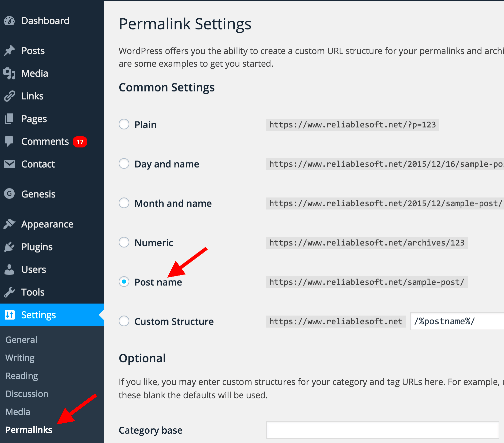
Task: Select the Plain permalink option
Action: point(124,124)
